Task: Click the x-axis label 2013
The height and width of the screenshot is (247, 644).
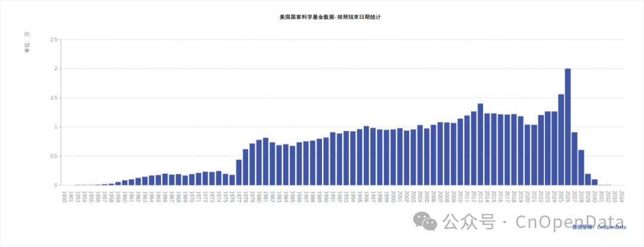Action: 481,195
